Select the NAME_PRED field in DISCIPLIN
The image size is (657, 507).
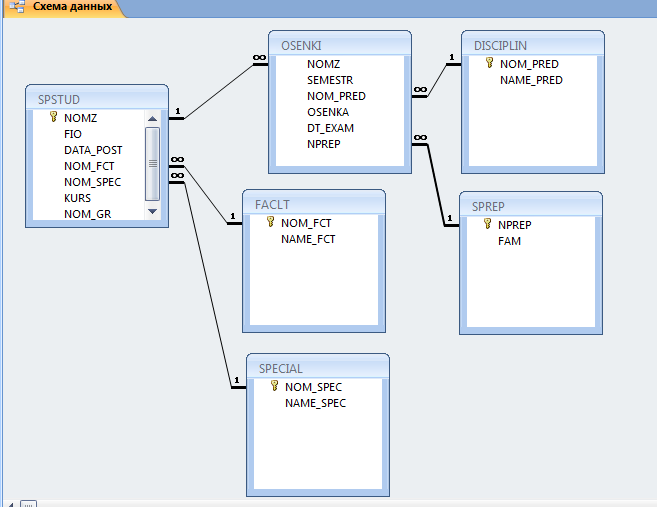point(531,80)
